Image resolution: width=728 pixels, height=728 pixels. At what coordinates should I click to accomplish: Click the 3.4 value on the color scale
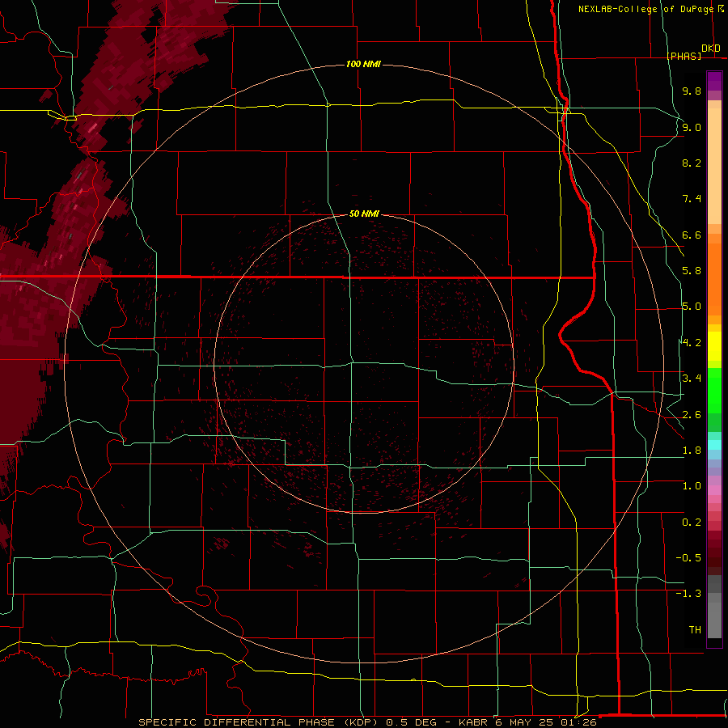[x=692, y=379]
